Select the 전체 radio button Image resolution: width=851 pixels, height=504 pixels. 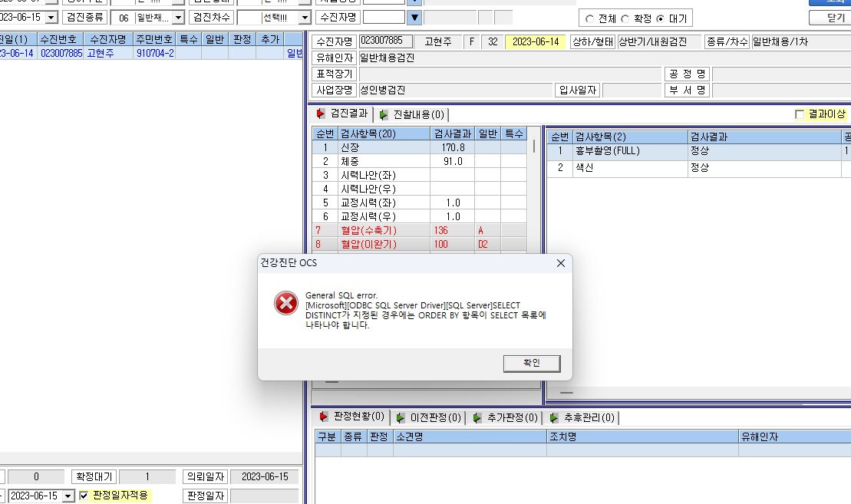[589, 19]
